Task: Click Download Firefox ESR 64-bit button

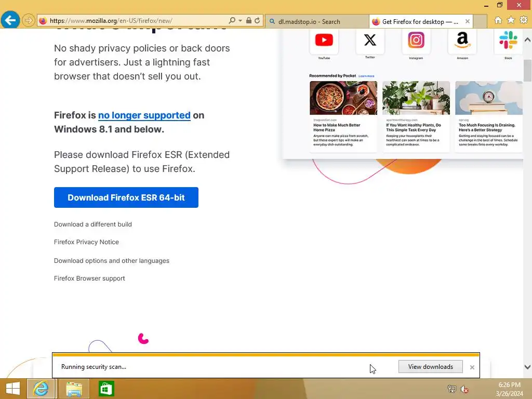Action: [126, 197]
